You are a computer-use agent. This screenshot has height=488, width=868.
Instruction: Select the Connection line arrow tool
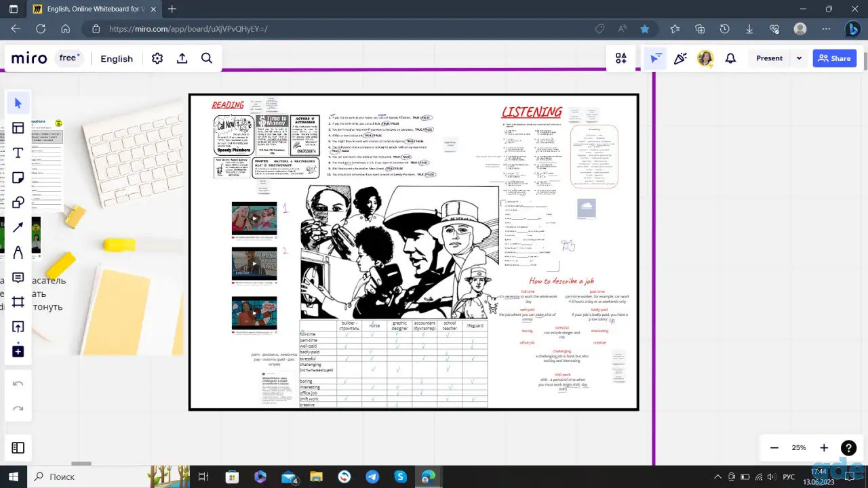click(18, 228)
